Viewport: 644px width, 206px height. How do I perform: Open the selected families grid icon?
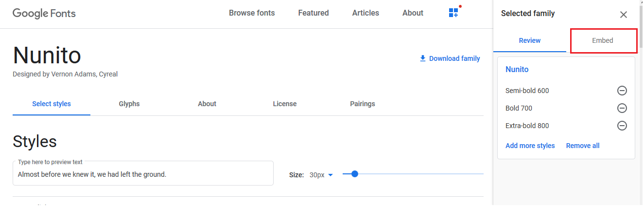(x=453, y=13)
